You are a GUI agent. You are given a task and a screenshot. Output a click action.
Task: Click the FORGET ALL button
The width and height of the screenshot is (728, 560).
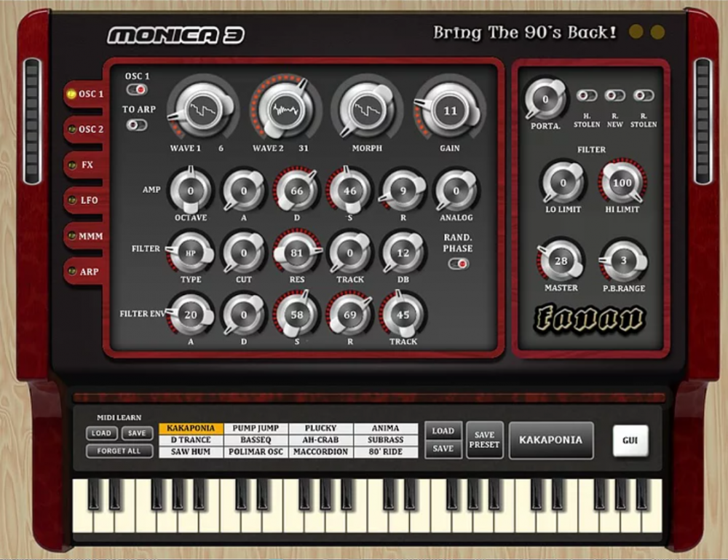(x=120, y=451)
